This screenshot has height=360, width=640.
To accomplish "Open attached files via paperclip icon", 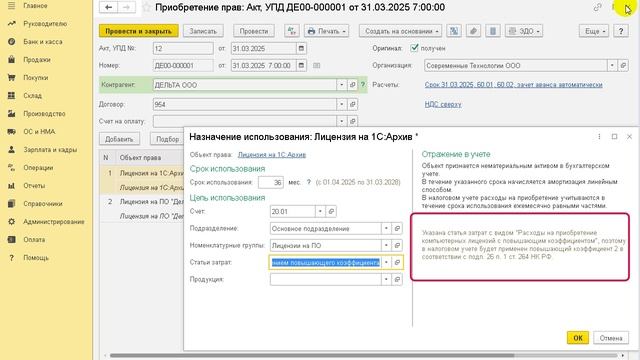I will [473, 31].
